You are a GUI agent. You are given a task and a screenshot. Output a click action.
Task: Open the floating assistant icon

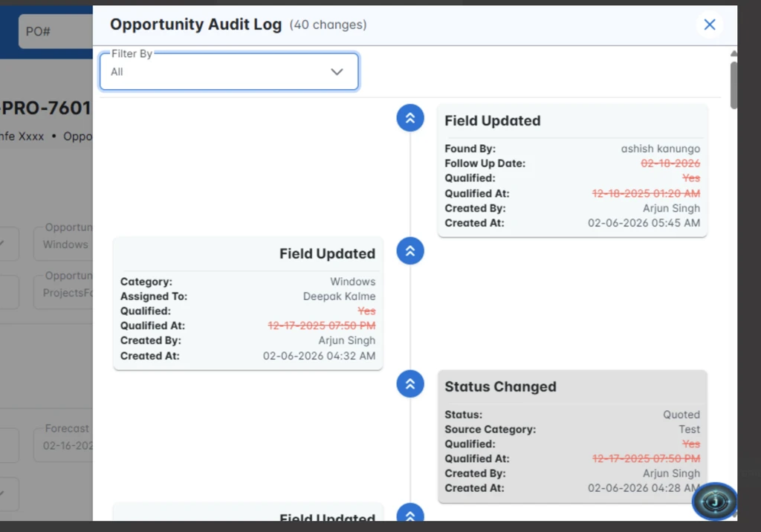(x=714, y=502)
